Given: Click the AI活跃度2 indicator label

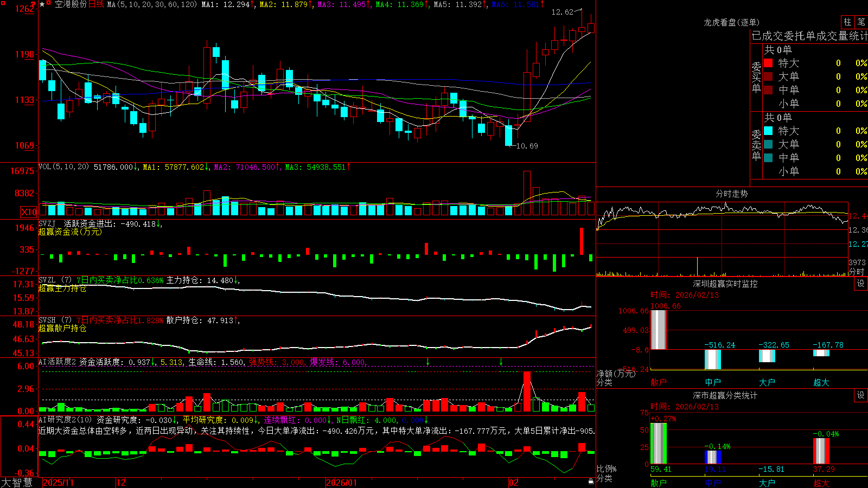Looking at the screenshot, I should click(x=58, y=362).
